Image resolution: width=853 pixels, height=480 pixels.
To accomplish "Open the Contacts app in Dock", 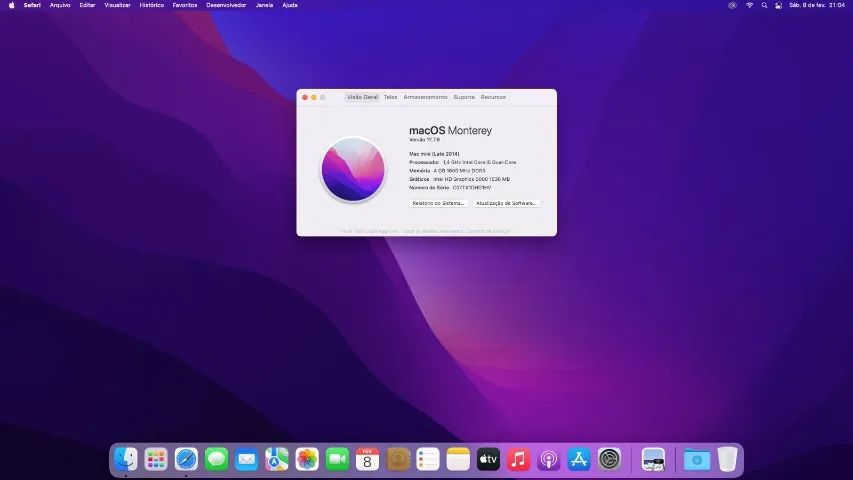I will click(398, 459).
